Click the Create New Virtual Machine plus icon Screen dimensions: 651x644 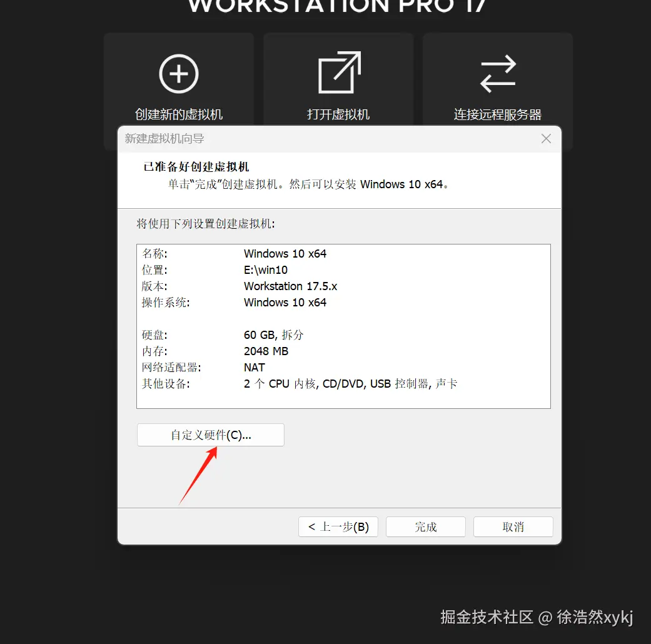[x=179, y=74]
